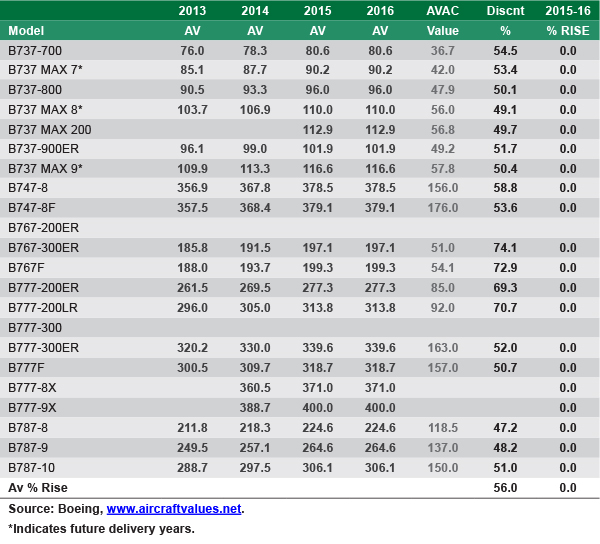The width and height of the screenshot is (600, 544).
Task: Click the 118.5 AVAC value for B787-8
Action: click(442, 428)
